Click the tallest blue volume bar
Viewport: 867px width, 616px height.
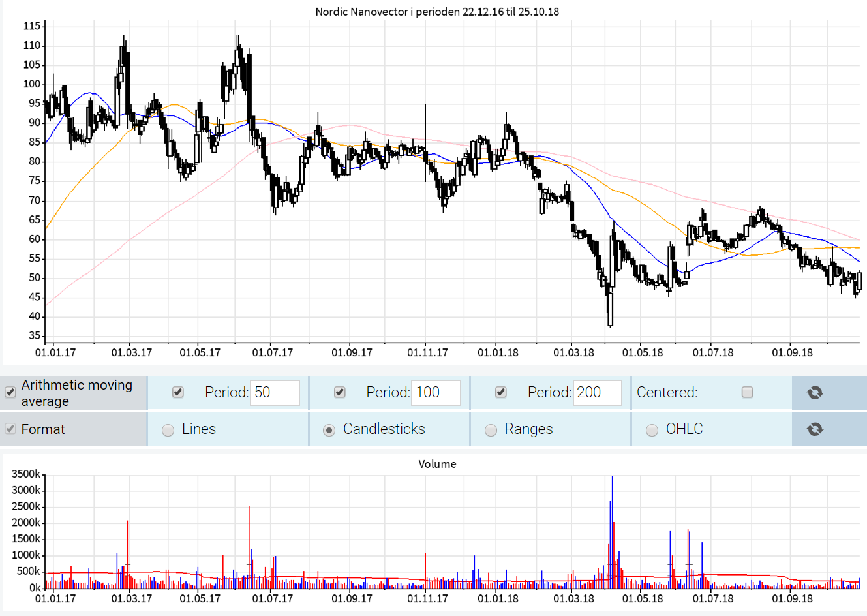[612, 532]
